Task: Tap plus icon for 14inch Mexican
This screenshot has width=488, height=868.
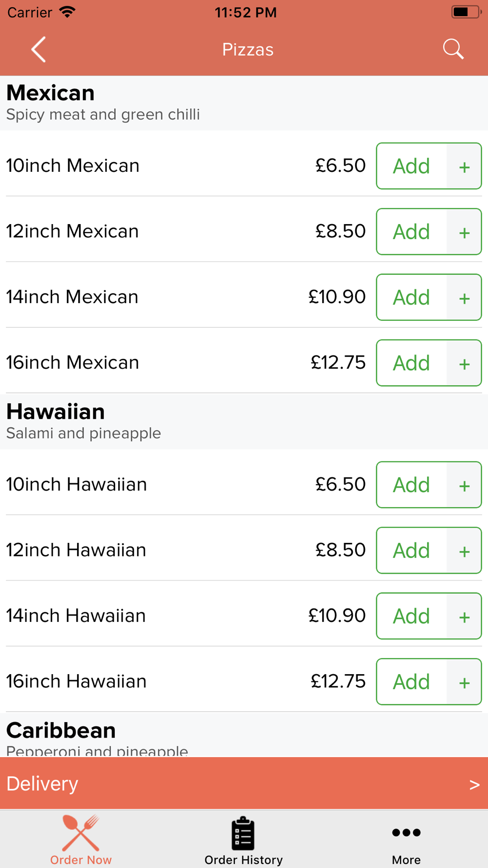Action: (464, 297)
